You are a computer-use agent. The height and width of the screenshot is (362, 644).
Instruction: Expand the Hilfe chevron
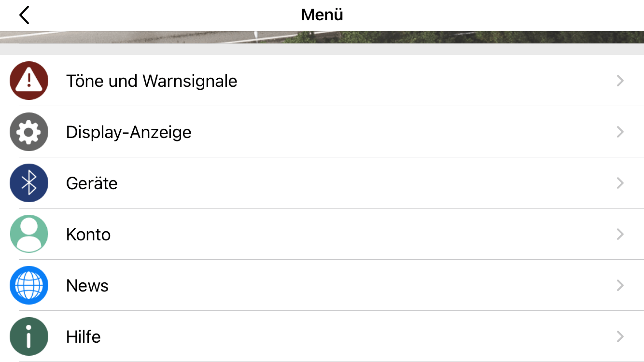[x=620, y=336]
